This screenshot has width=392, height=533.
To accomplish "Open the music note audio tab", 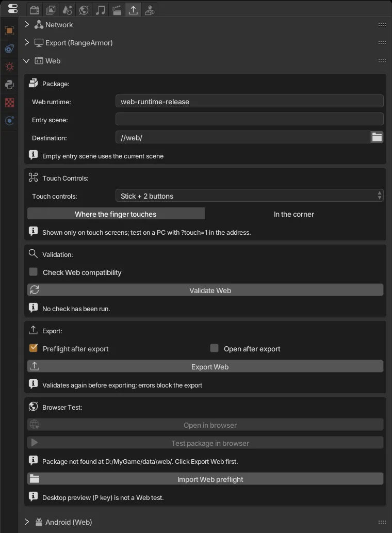I will pyautogui.click(x=100, y=10).
